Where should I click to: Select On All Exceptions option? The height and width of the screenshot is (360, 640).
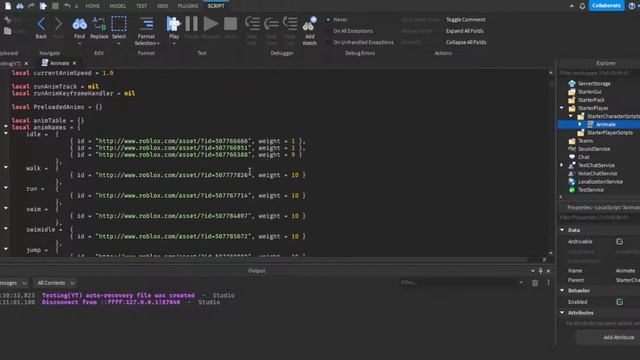tap(353, 31)
